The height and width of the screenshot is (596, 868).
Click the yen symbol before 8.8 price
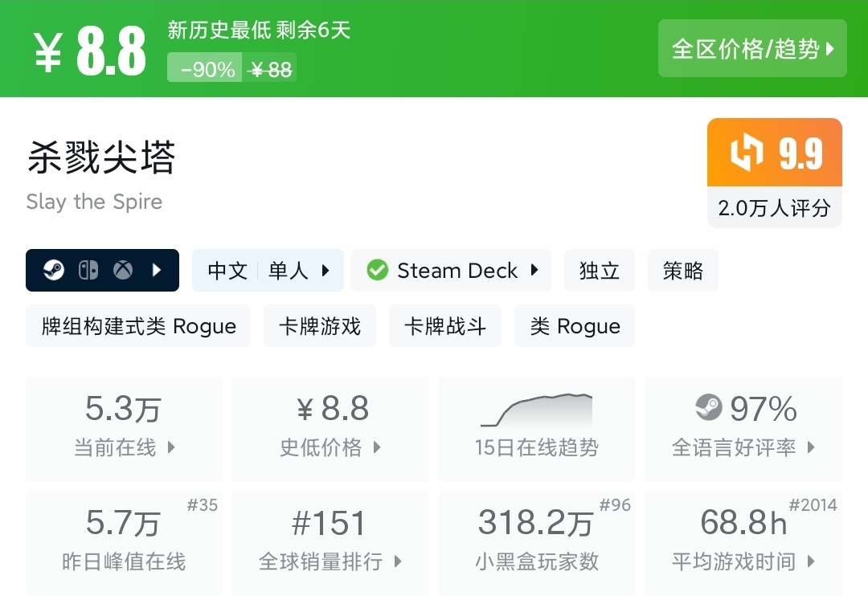[x=48, y=54]
